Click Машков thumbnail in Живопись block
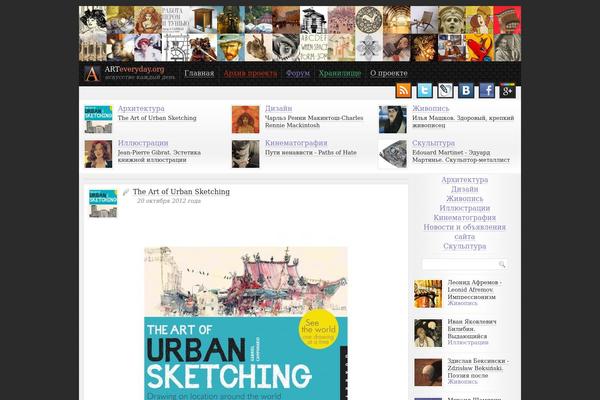Screen dimensions: 600x400 tap(393, 120)
